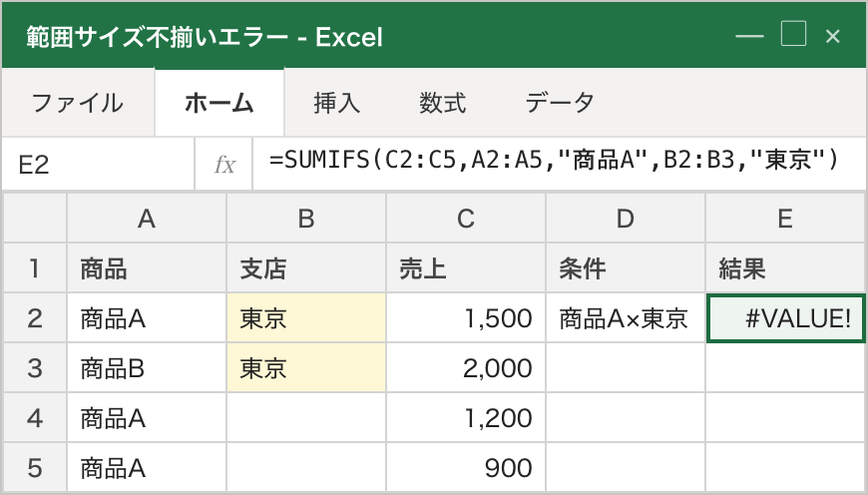Screen dimensions: 868x495
Task: Select the cell with 1,200
Action: pyautogui.click(x=466, y=417)
